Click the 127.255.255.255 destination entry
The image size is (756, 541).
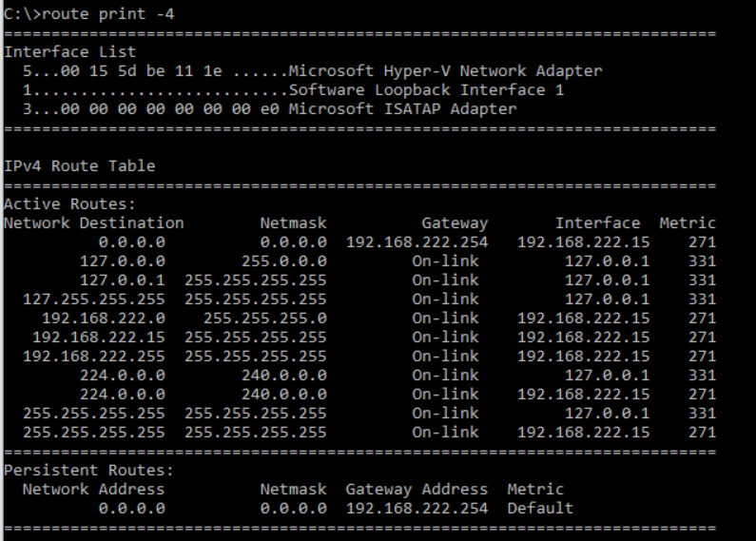pyautogui.click(x=94, y=299)
